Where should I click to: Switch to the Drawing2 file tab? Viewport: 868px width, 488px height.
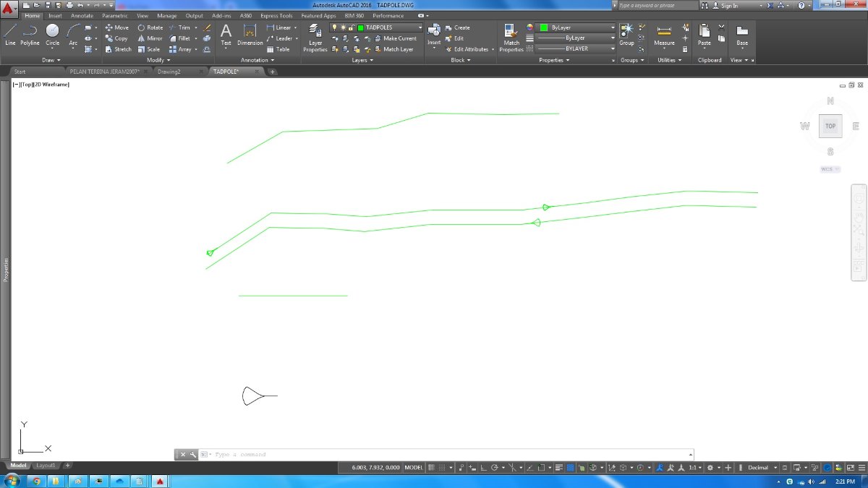pyautogui.click(x=169, y=72)
